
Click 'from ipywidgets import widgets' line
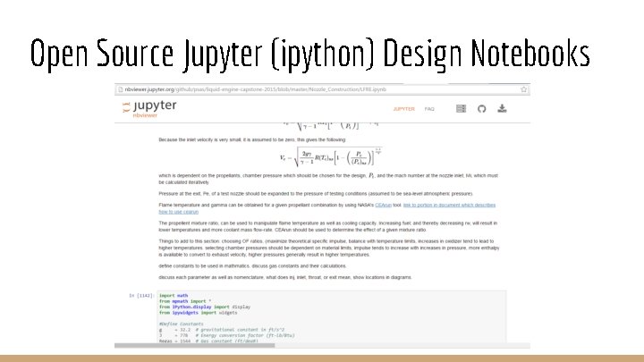[x=198, y=313]
